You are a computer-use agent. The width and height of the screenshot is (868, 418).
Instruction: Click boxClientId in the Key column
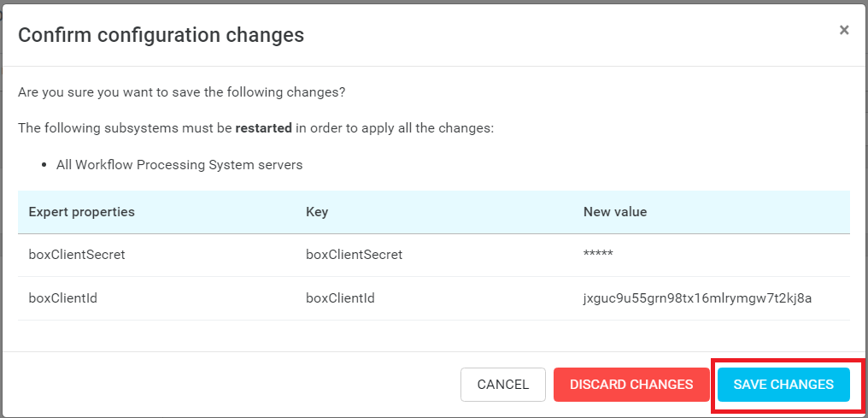click(341, 298)
